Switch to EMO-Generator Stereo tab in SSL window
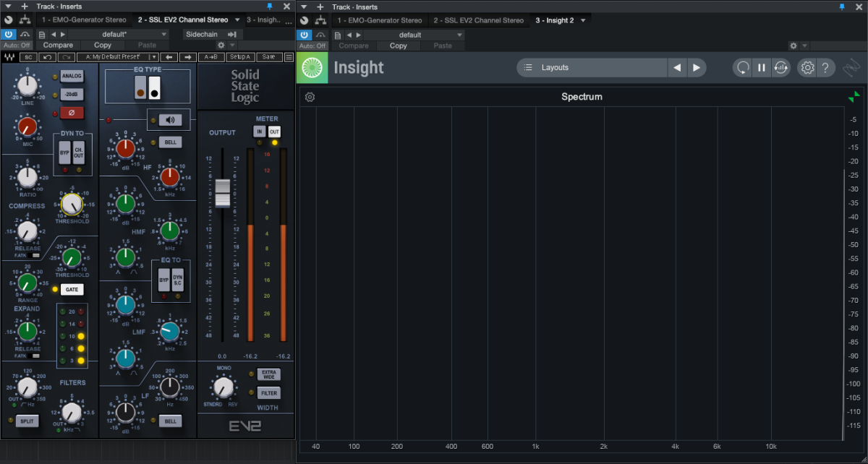This screenshot has width=868, height=464. click(84, 20)
